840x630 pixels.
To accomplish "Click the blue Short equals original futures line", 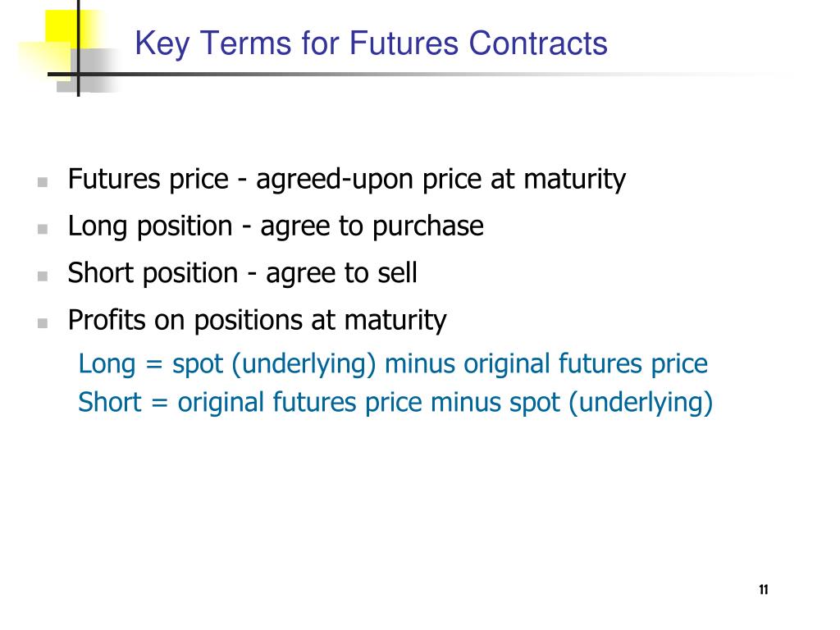I will pyautogui.click(x=395, y=403).
